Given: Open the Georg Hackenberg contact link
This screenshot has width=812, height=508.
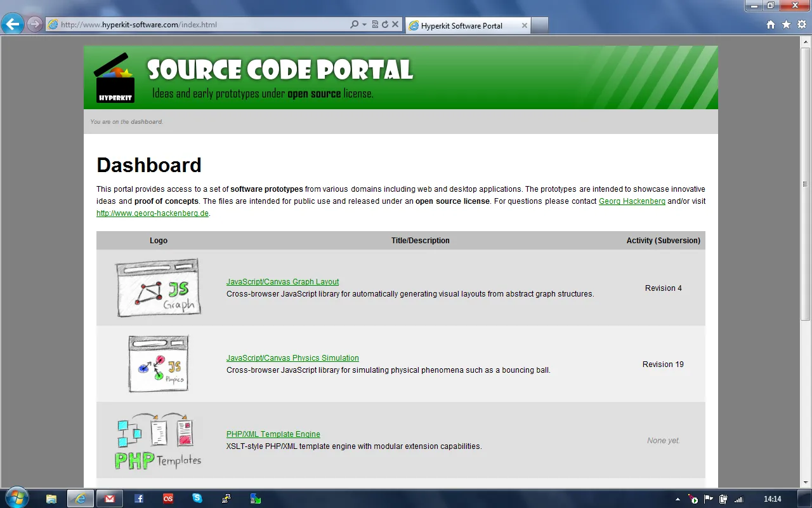Looking at the screenshot, I should [x=632, y=201].
